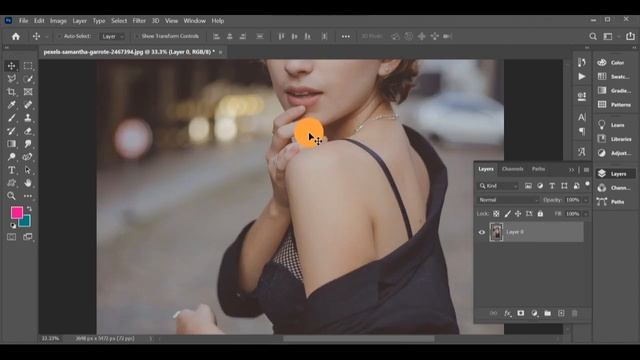
Task: Select the Horizontal Type tool
Action: 11,170
